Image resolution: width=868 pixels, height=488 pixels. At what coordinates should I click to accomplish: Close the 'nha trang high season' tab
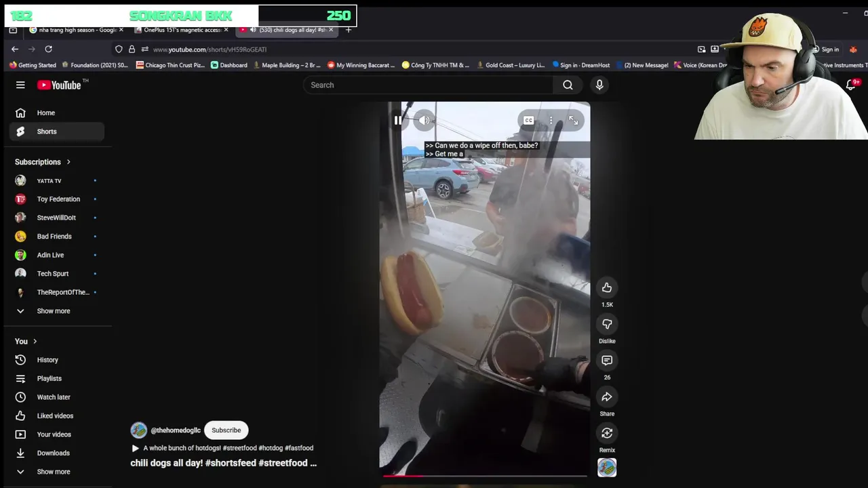121,30
